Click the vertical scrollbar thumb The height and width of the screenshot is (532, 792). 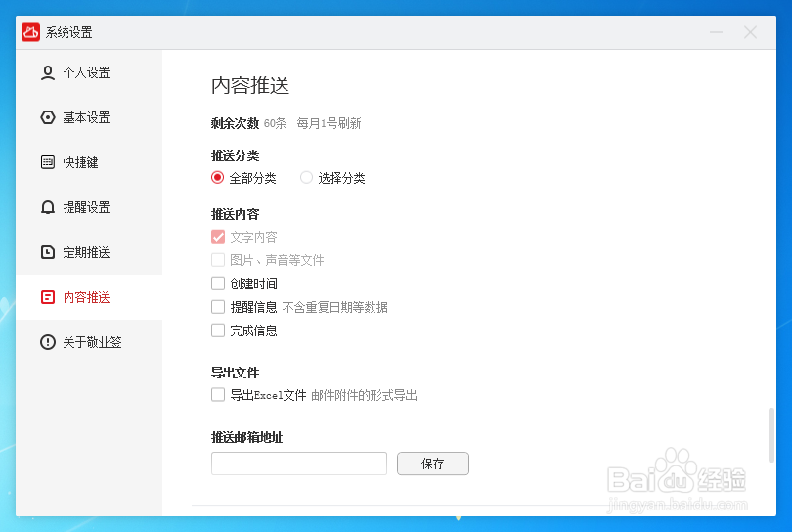tap(771, 435)
